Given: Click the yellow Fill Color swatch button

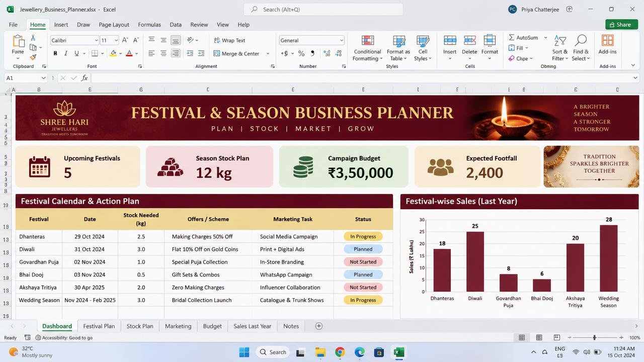Looking at the screenshot, I should pos(113,53).
